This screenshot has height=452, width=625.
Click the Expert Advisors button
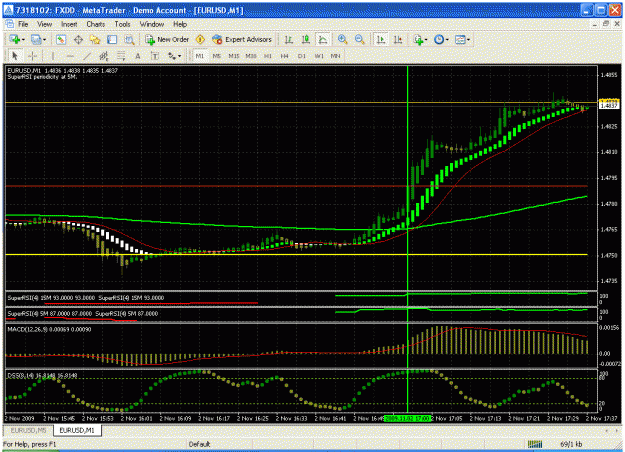(242, 39)
